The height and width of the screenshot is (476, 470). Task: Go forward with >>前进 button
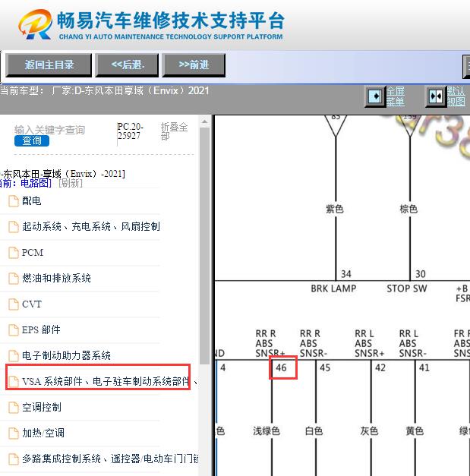(x=194, y=65)
